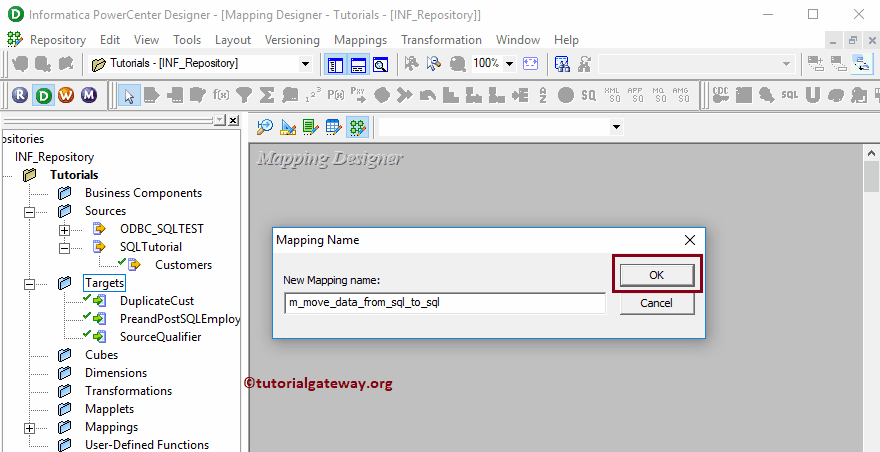
Task: Open the Versioning menu
Action: (292, 40)
